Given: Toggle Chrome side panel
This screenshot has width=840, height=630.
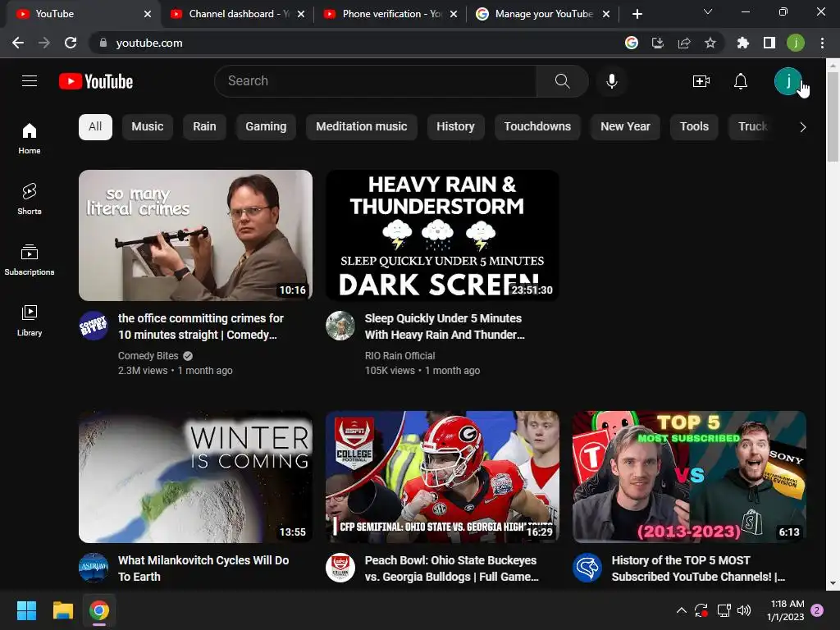Looking at the screenshot, I should point(769,43).
